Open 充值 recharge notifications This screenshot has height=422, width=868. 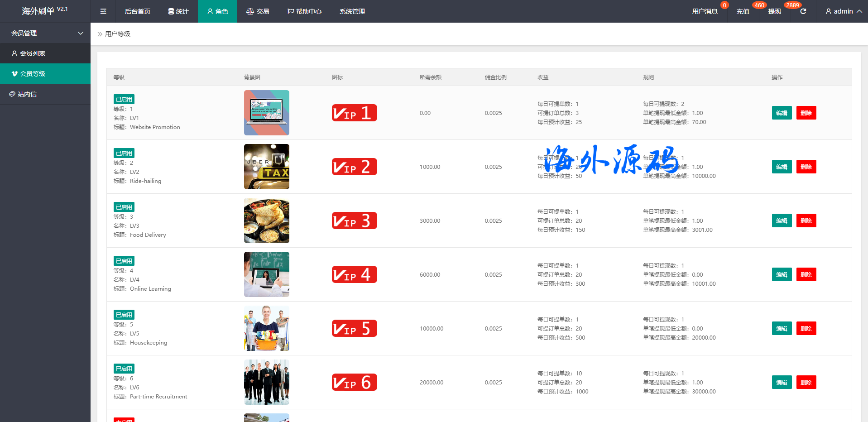743,11
